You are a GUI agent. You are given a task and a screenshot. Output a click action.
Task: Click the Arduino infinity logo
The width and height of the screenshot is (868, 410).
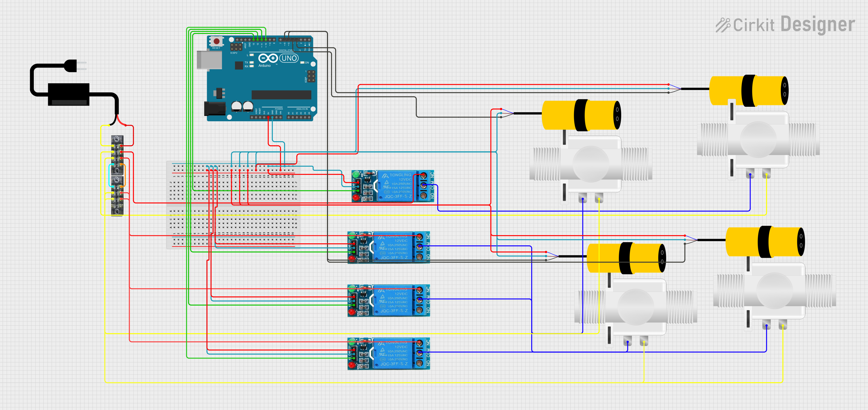[268, 58]
